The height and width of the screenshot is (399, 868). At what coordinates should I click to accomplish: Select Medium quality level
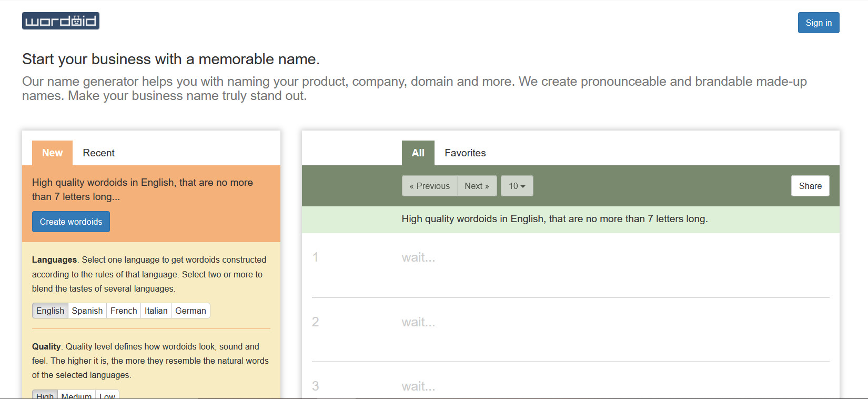click(x=76, y=395)
